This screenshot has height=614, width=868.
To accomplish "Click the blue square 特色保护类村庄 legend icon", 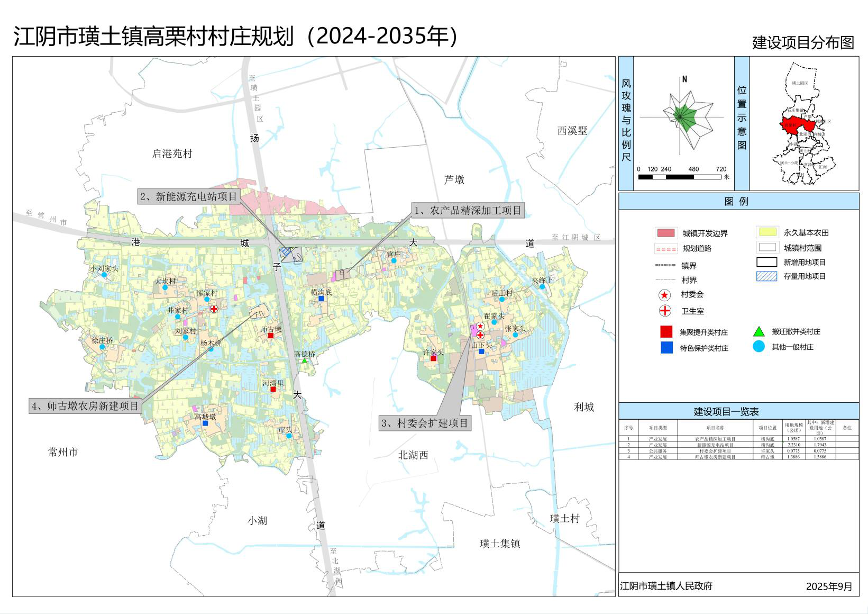I will (666, 348).
